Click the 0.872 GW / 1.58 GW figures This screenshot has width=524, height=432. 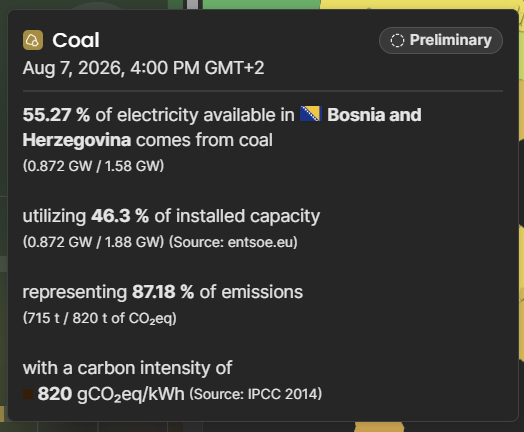point(93,166)
